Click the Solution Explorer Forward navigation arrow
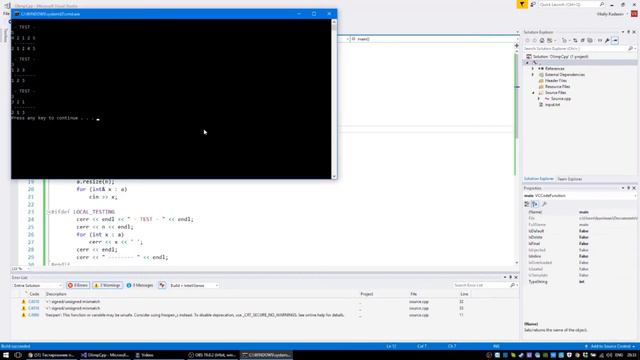Screen dimensions: 640x360 point(535,40)
